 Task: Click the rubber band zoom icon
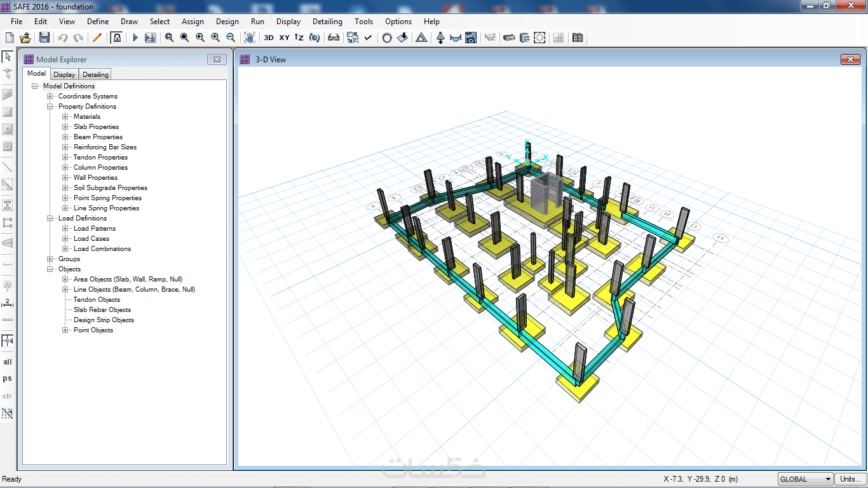(x=170, y=38)
